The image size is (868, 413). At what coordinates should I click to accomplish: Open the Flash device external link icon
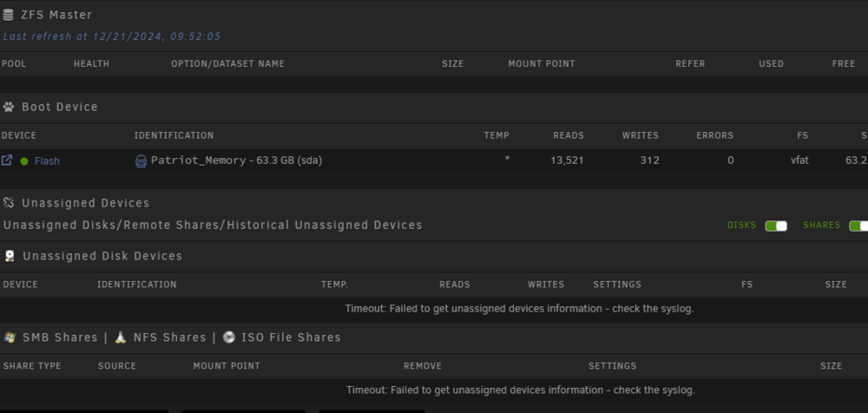pyautogui.click(x=7, y=161)
